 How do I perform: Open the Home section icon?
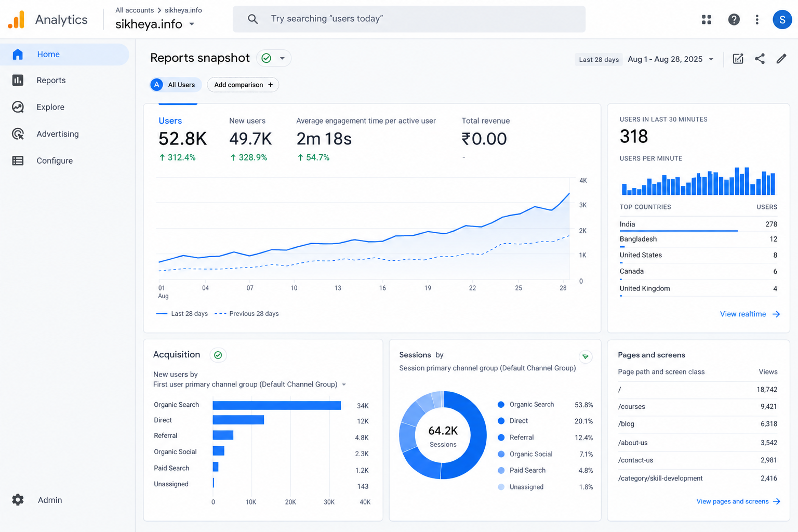[18, 54]
